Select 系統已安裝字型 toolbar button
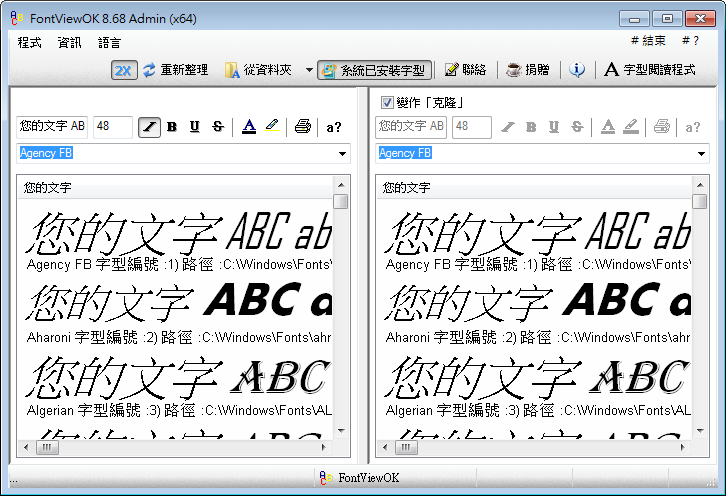This screenshot has width=726, height=496. click(x=375, y=70)
